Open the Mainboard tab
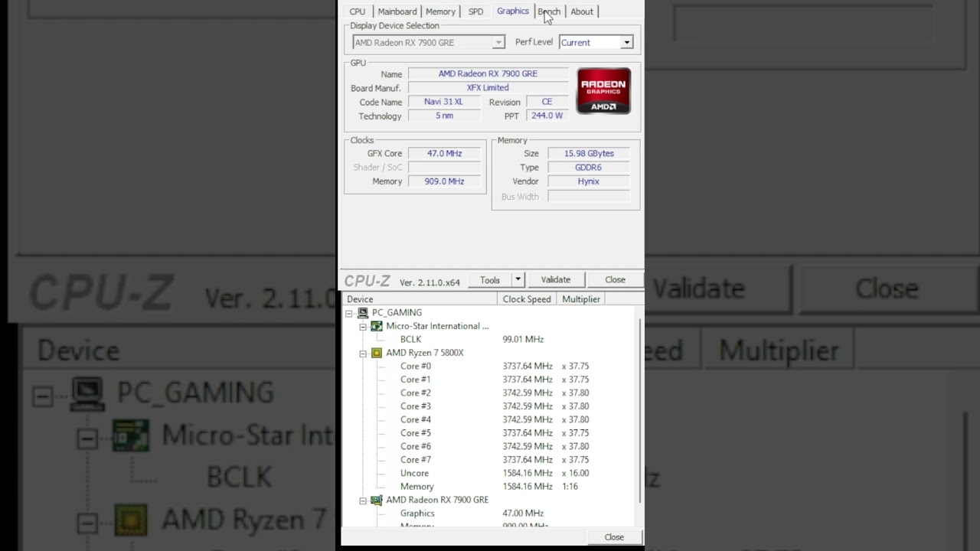This screenshot has width=980, height=551. (397, 11)
